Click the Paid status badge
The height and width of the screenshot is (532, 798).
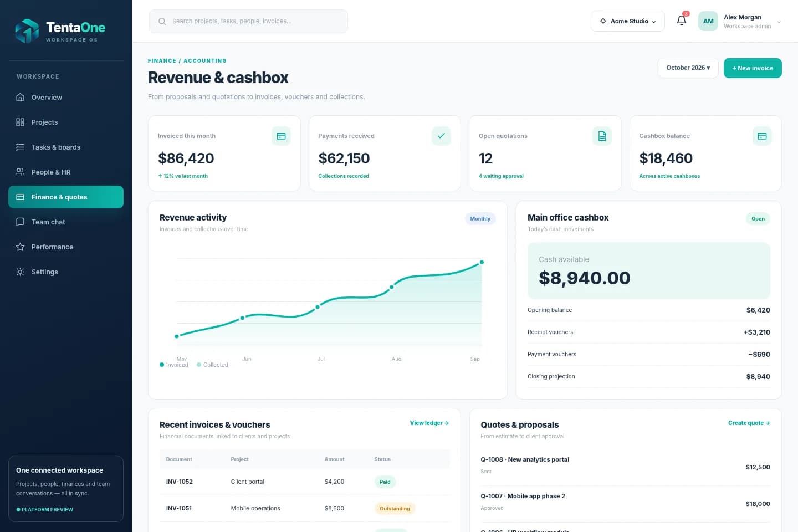[x=385, y=482]
